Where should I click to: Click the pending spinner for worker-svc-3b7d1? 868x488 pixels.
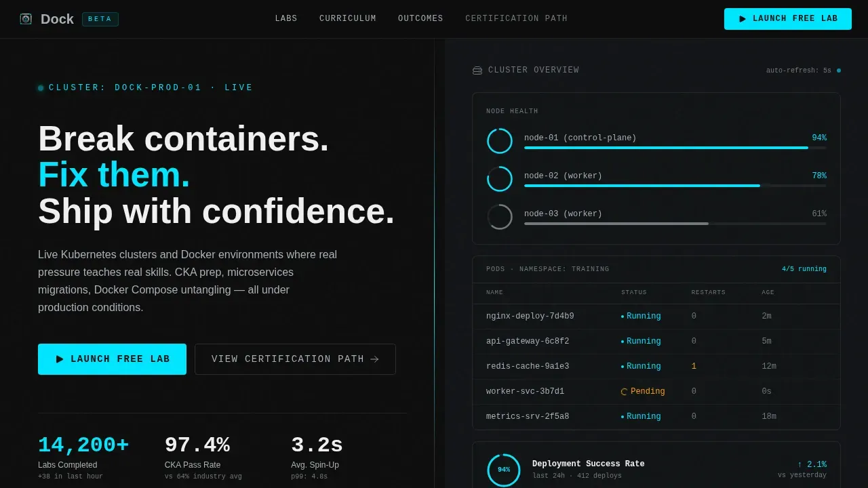point(625,392)
